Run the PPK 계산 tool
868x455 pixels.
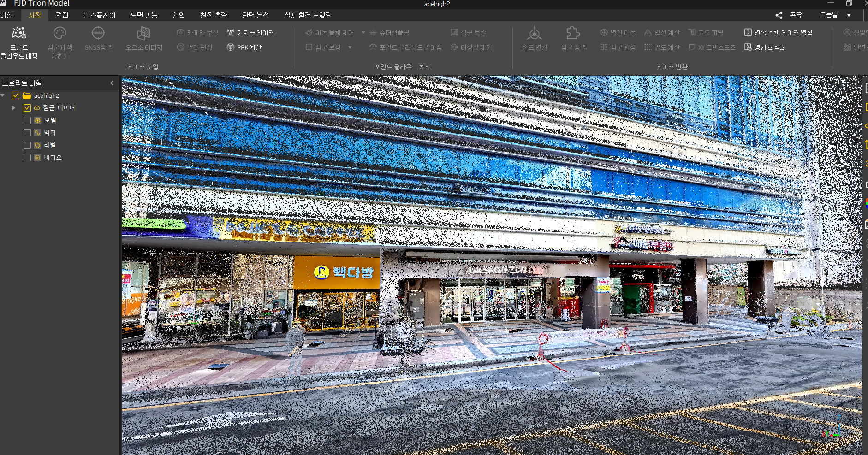[x=244, y=47]
